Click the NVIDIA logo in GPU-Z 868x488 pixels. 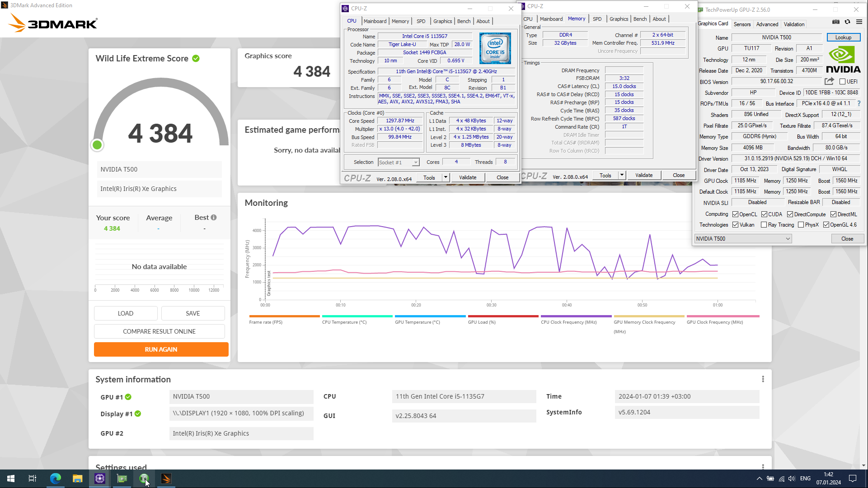pyautogui.click(x=843, y=60)
